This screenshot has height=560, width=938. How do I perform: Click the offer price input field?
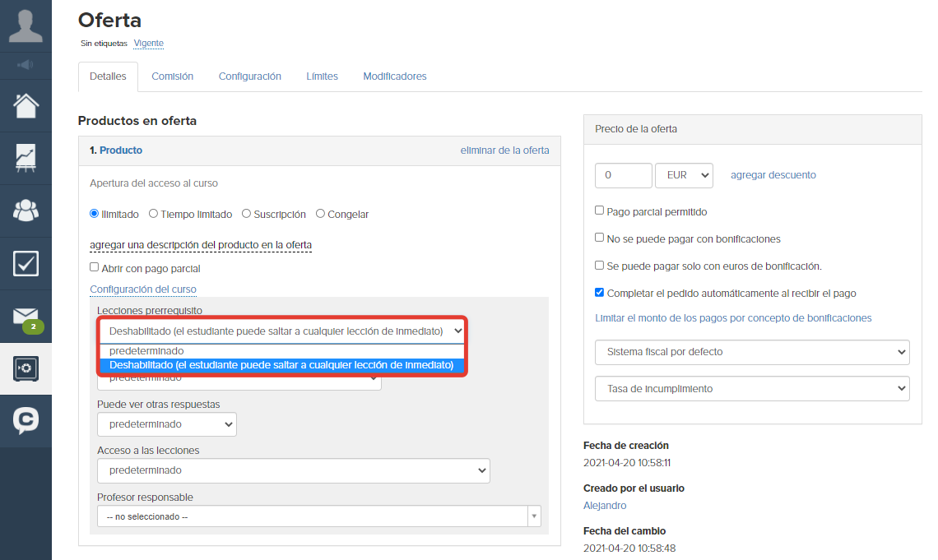[624, 175]
